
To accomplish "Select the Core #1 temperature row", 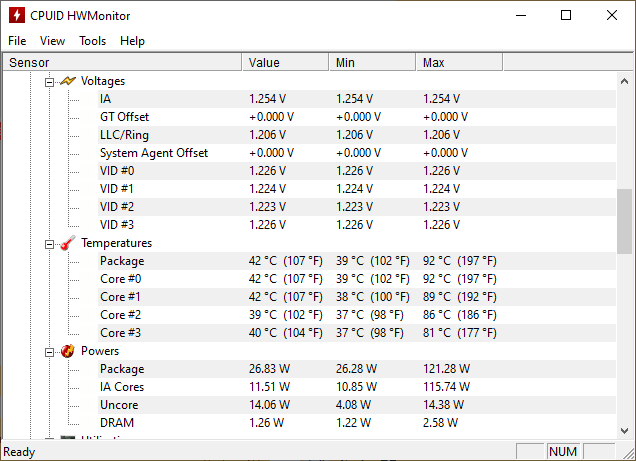I will pos(357,297).
